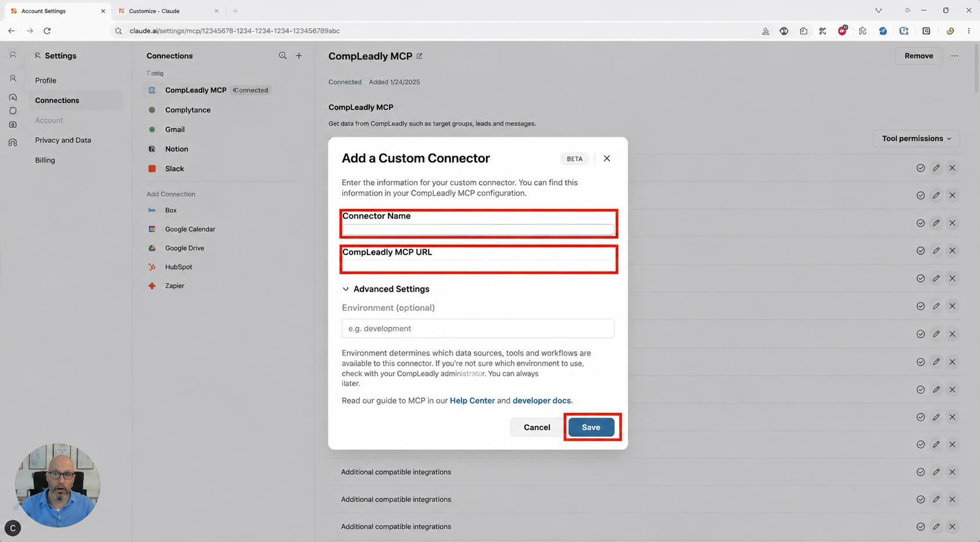Click the headphones-shaped icon in the left rail

click(x=13, y=142)
